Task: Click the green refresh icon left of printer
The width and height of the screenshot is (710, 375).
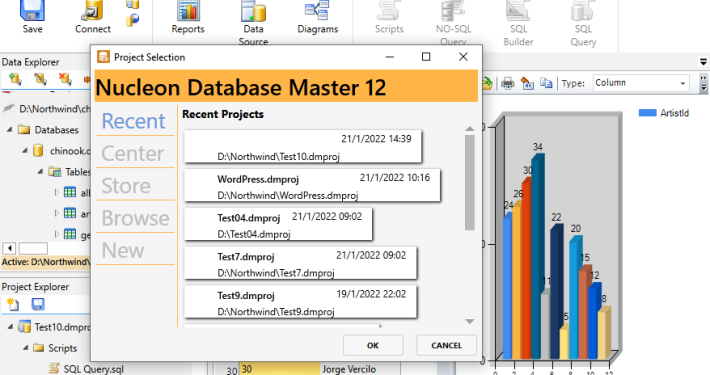Action: click(487, 83)
